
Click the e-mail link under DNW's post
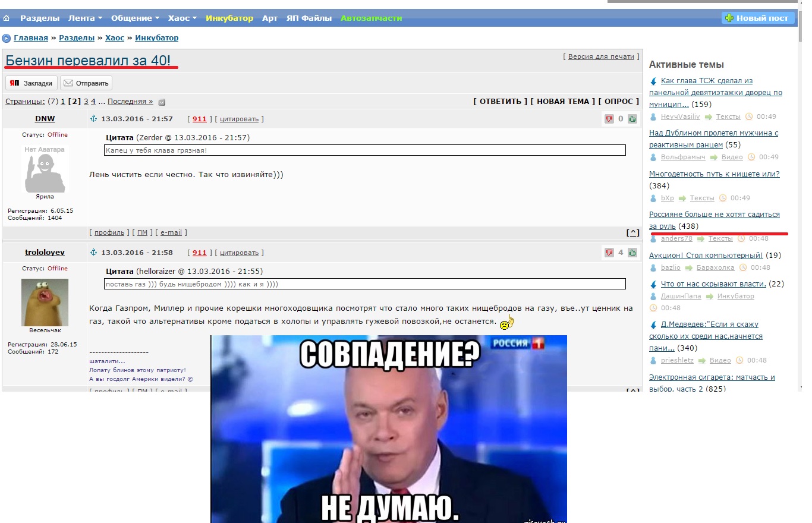pyautogui.click(x=171, y=232)
